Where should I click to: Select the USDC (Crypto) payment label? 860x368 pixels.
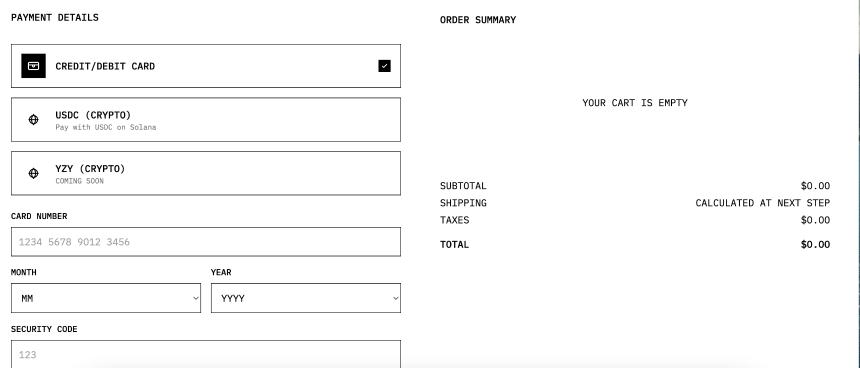(x=93, y=115)
